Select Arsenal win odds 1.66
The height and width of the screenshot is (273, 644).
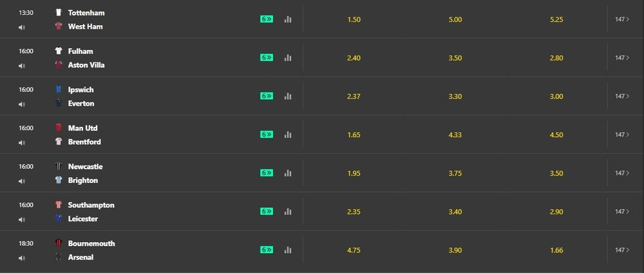point(556,250)
